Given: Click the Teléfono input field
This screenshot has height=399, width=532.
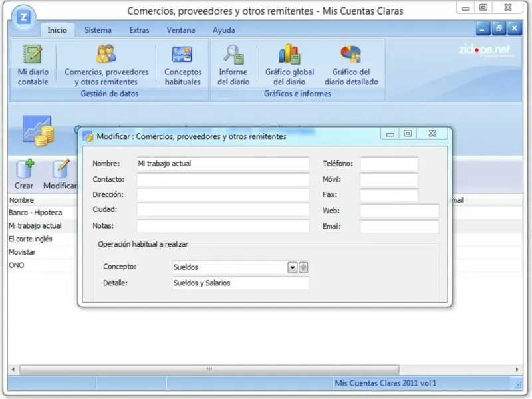Looking at the screenshot, I should click(389, 164).
